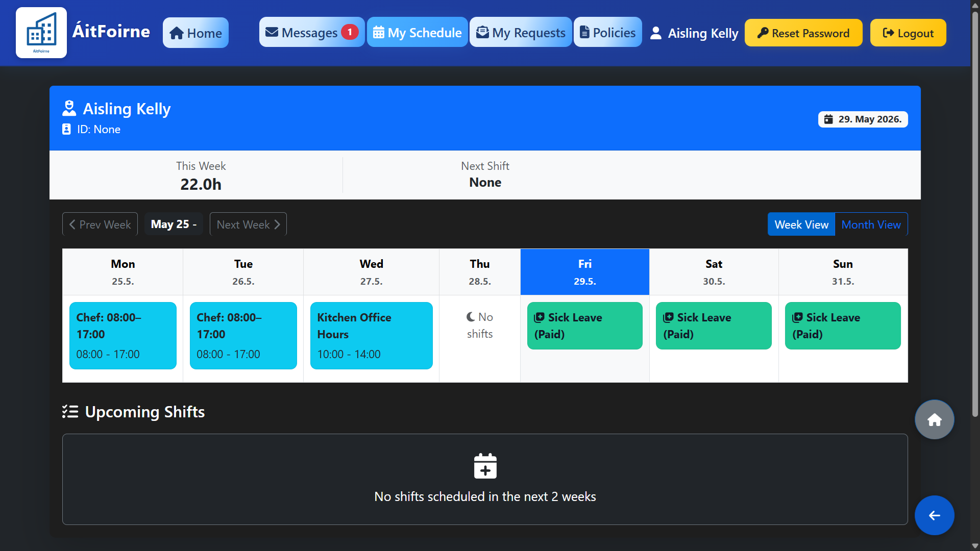Click the page scrollbar thumb

pyautogui.click(x=975, y=214)
